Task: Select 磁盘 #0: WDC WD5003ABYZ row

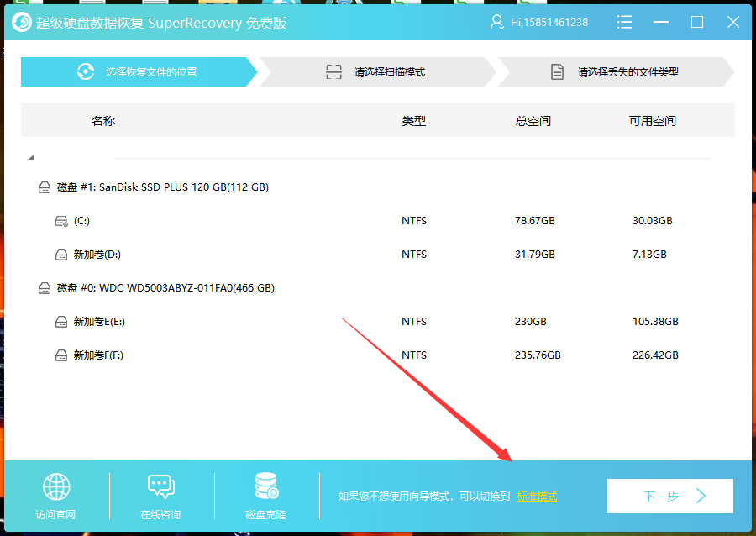Action: pyautogui.click(x=378, y=288)
